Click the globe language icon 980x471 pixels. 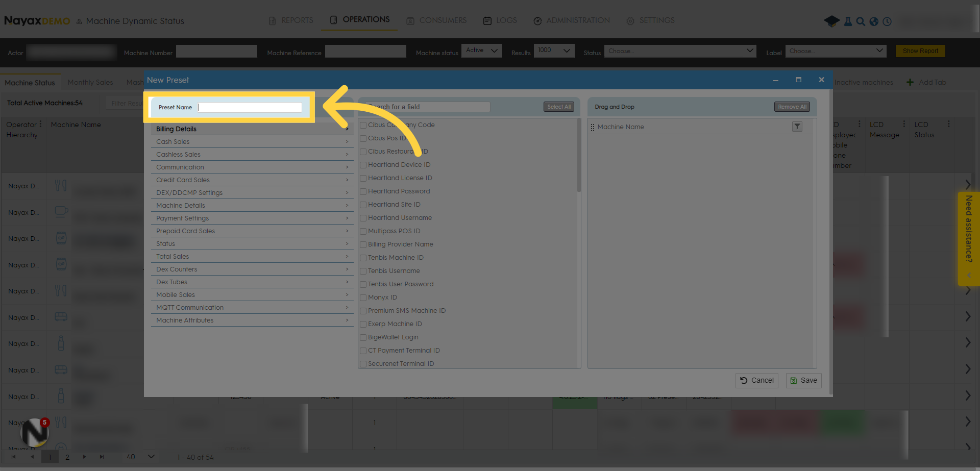click(x=874, y=21)
